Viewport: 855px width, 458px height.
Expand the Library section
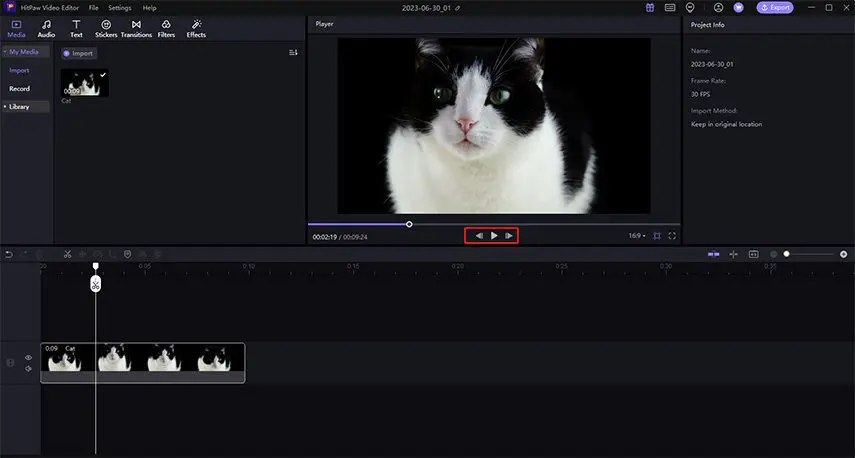coord(19,106)
